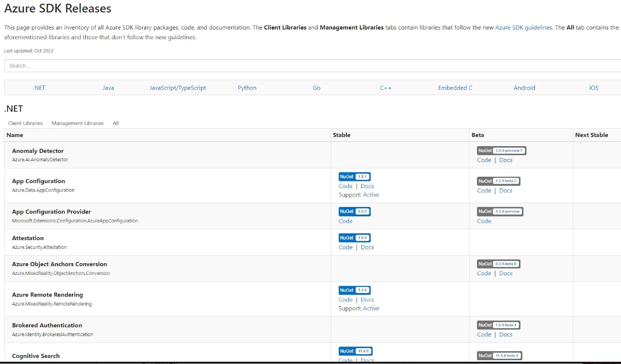View Azure Remote Rendering Code link

(345, 300)
